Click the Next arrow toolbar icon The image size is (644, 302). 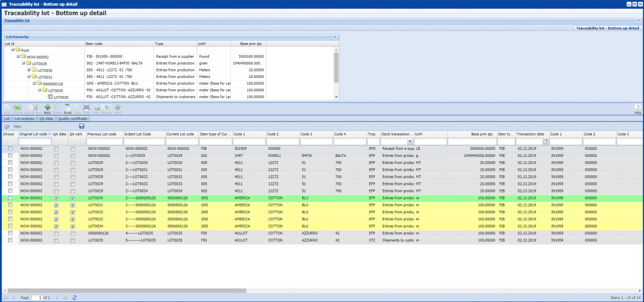click(x=118, y=109)
